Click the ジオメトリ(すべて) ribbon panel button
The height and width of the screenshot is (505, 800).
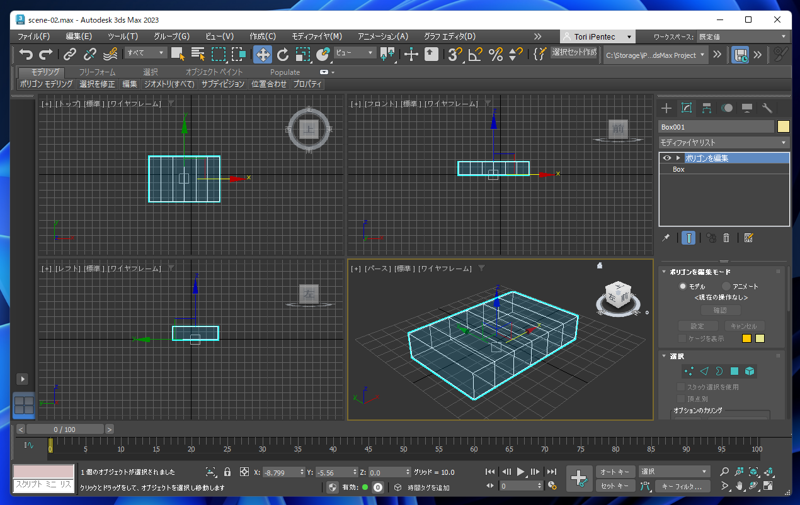(x=169, y=84)
